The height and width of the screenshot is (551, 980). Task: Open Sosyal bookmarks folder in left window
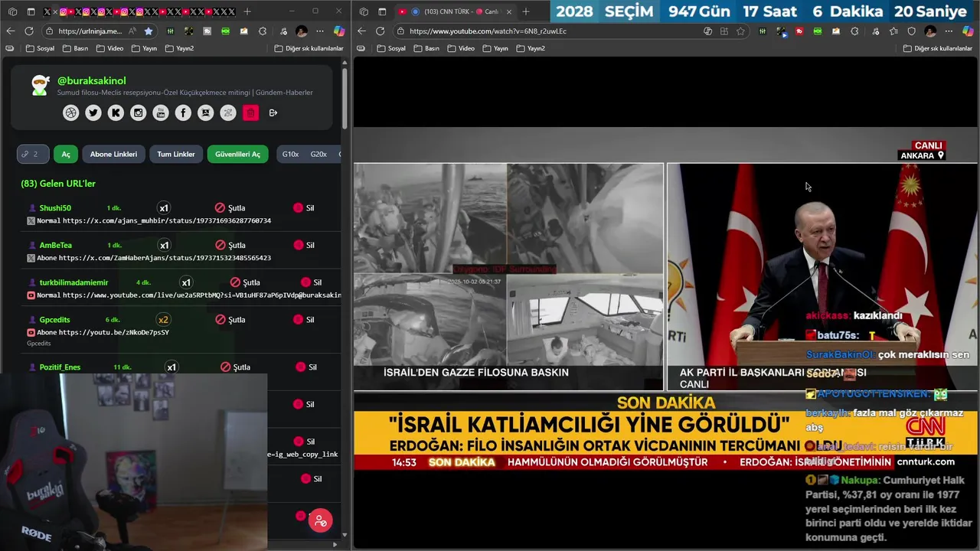(x=40, y=48)
